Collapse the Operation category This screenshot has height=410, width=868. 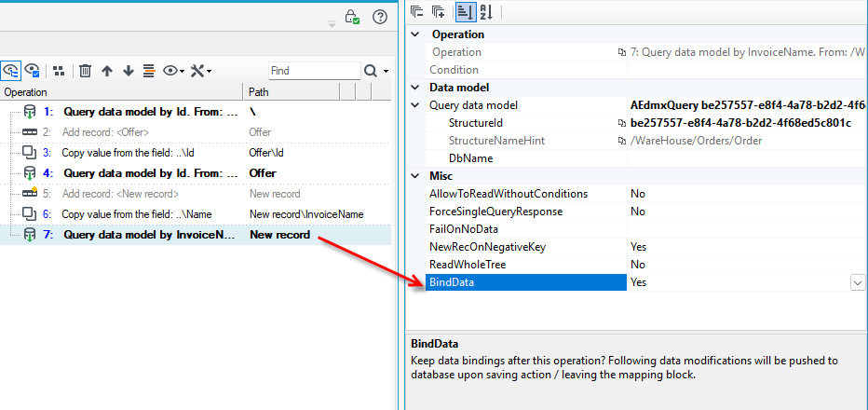(415, 34)
